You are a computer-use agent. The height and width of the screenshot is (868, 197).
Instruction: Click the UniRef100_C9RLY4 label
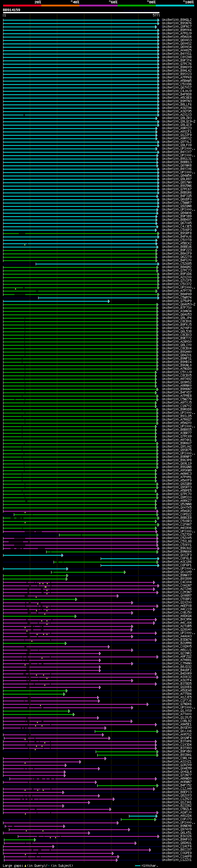tap(177, 758)
